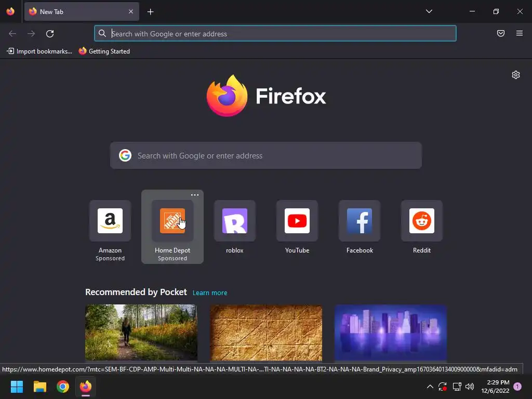Open YouTube shortcut tile
532x399 pixels.
point(297,227)
